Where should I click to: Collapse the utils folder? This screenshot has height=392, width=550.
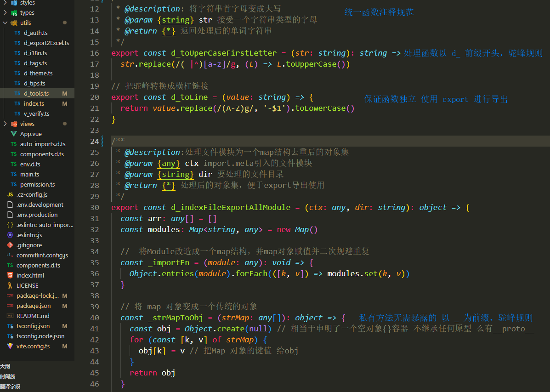coord(5,23)
